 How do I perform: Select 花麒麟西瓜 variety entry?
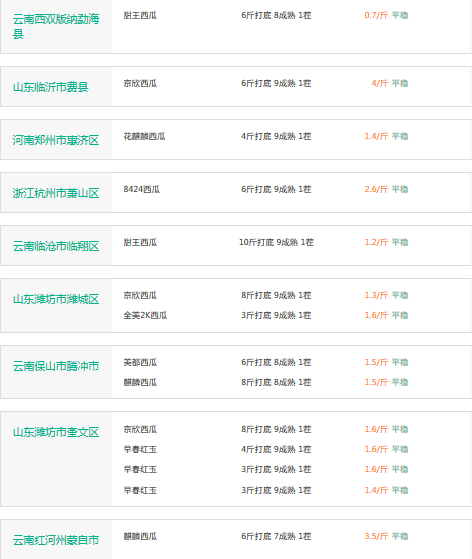pyautogui.click(x=144, y=136)
